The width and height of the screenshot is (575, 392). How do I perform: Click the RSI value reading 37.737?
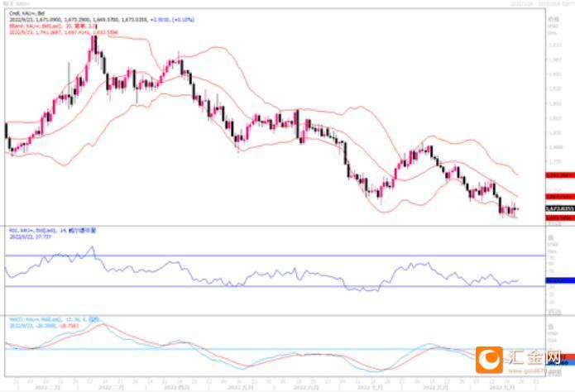click(43, 237)
